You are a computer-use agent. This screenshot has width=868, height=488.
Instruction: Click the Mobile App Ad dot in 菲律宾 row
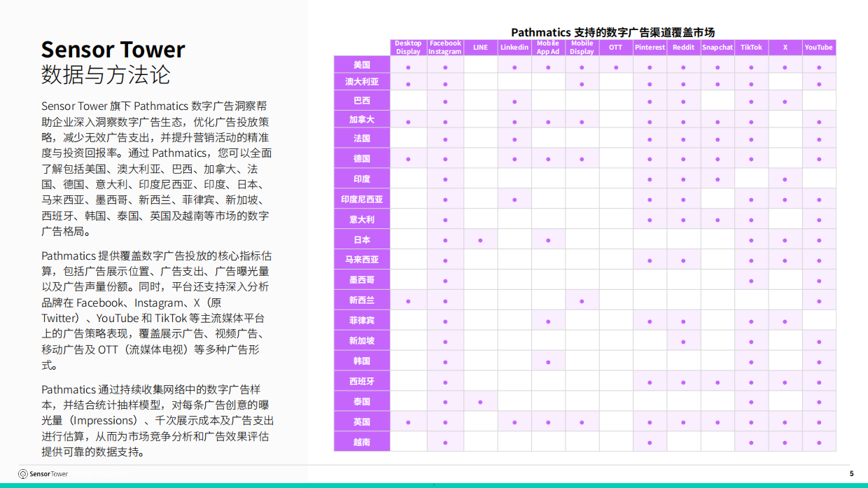[548, 321]
